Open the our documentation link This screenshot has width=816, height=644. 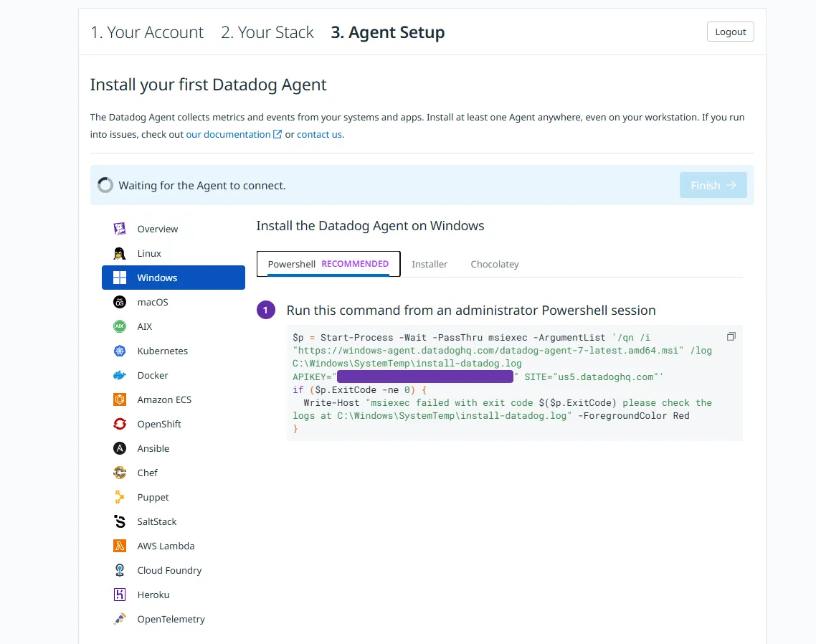point(228,134)
